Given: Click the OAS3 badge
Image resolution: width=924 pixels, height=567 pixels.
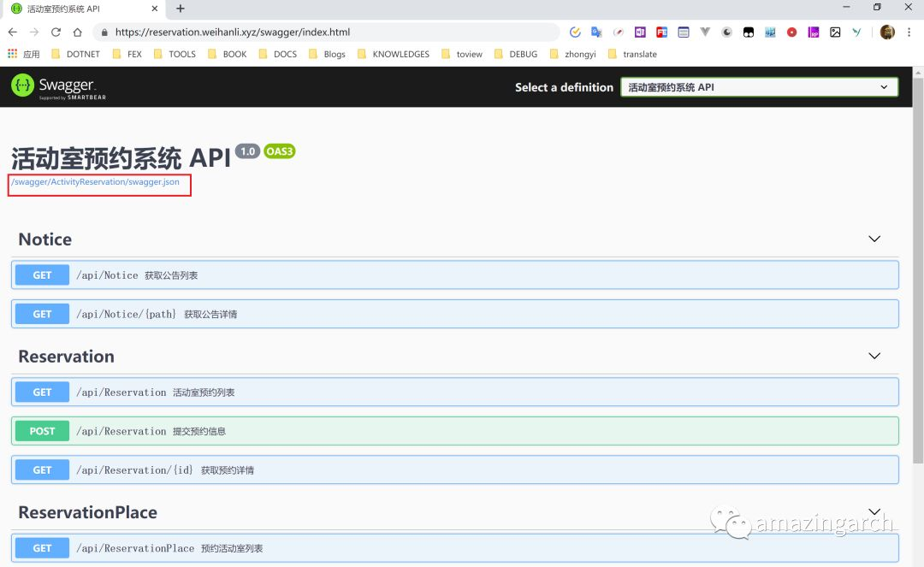Looking at the screenshot, I should click(x=279, y=151).
